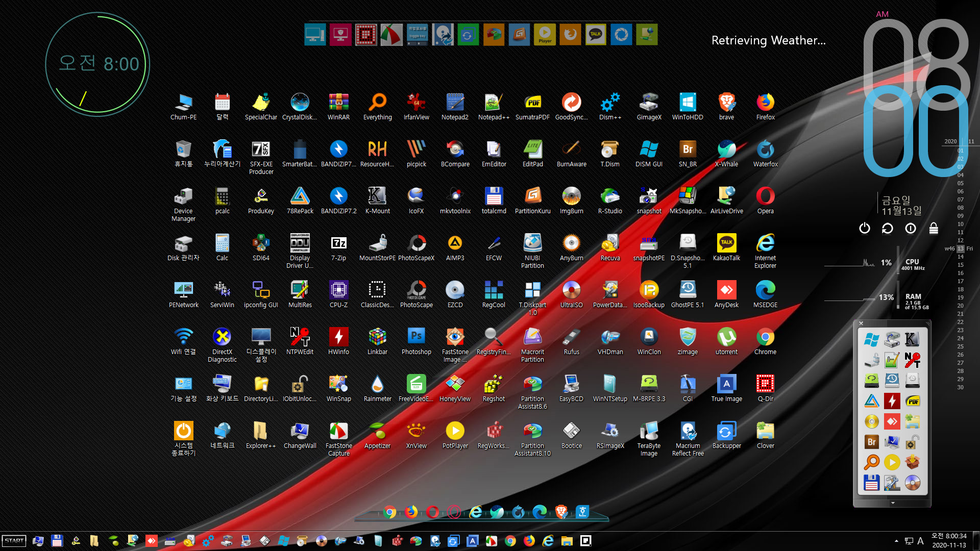Click the file explorer folder in taskbar
980x551 pixels.
(567, 541)
